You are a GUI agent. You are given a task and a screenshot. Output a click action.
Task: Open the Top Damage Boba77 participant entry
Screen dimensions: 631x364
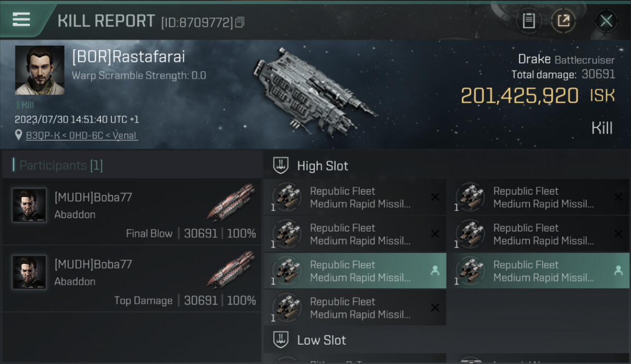(x=131, y=279)
